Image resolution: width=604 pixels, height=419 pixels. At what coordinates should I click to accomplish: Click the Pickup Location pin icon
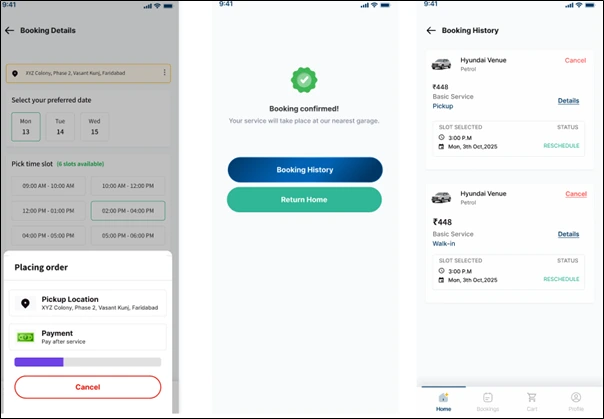26,303
